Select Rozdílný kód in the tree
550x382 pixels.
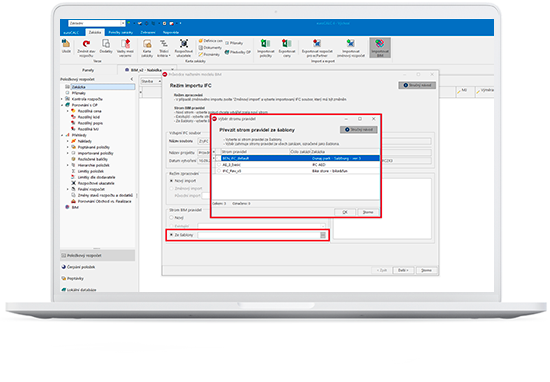[86, 117]
